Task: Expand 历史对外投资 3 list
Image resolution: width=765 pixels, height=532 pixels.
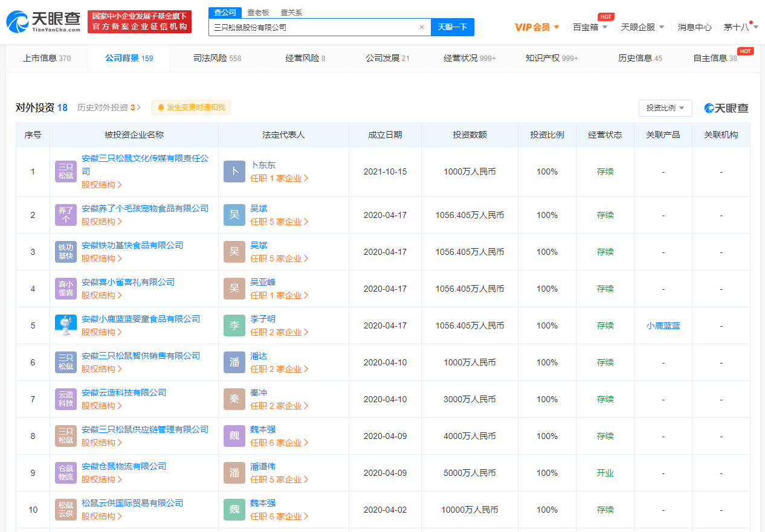Action: 109,107
